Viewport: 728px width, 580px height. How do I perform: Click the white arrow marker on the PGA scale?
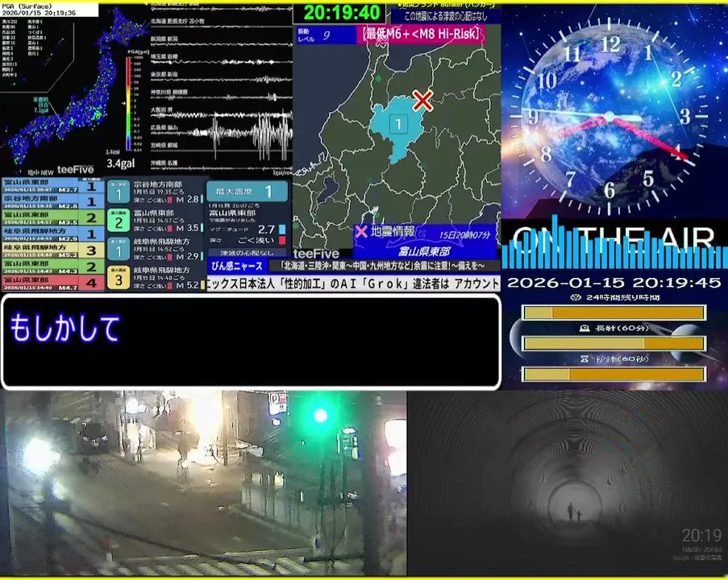point(124,103)
